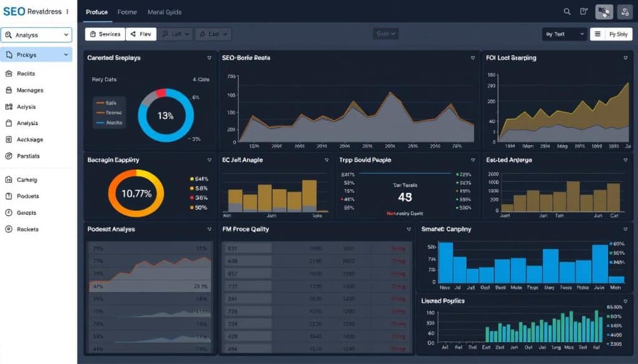Click the Geiepts sidebar icon
The width and height of the screenshot is (638, 364).
pyautogui.click(x=9, y=212)
